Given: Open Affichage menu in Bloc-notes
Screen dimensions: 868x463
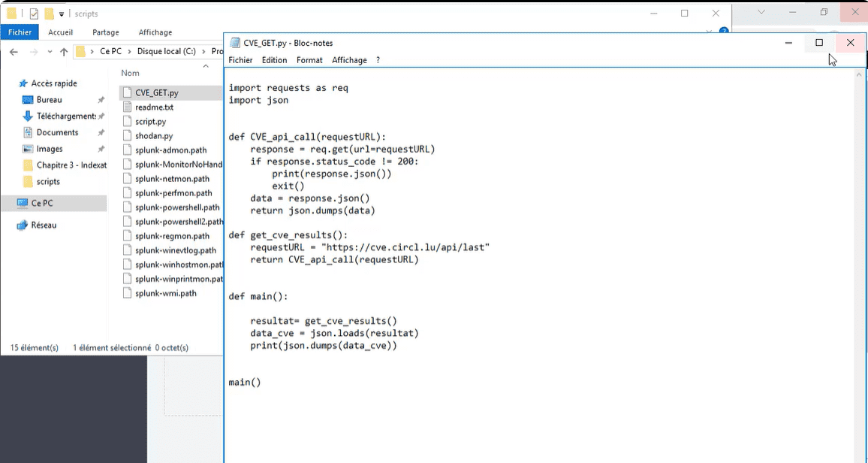Looking at the screenshot, I should [x=349, y=60].
